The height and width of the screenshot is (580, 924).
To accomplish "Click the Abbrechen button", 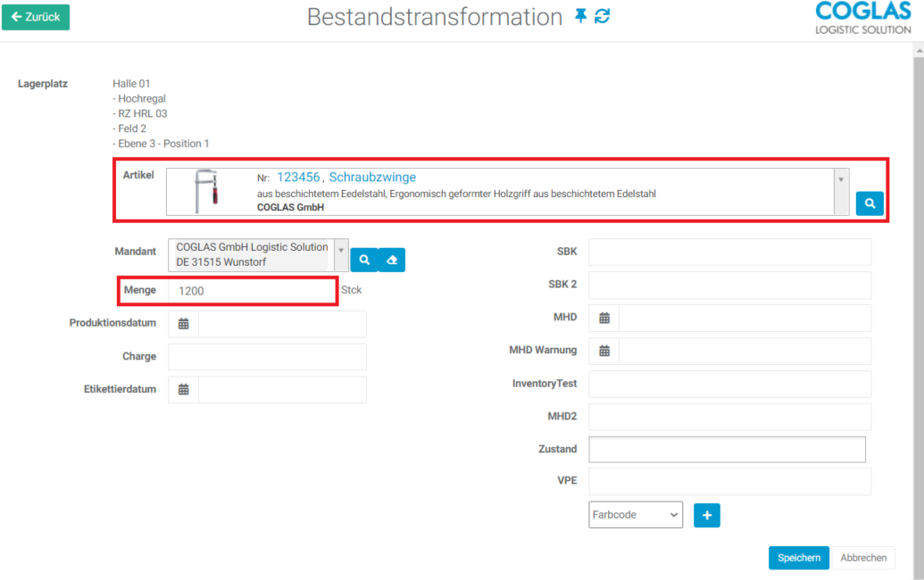I will point(863,558).
